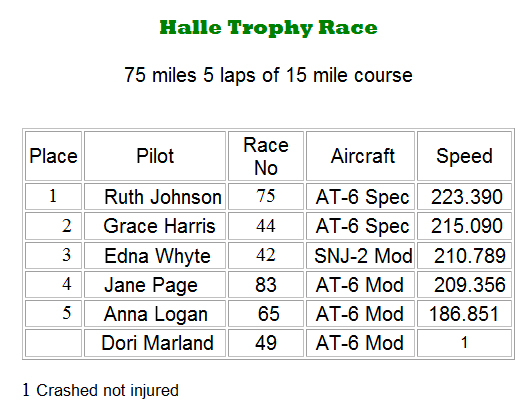The height and width of the screenshot is (408, 529).
Task: Click the Place column header
Action: click(x=53, y=156)
